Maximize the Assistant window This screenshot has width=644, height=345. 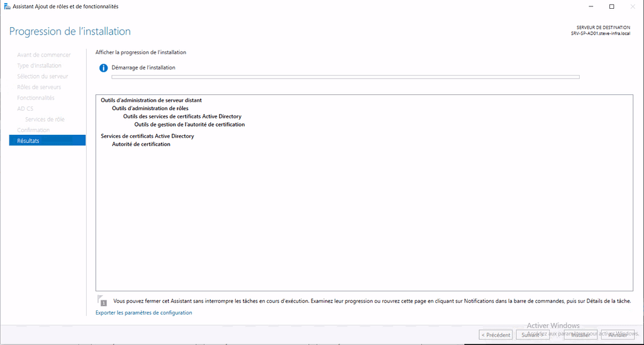[611, 6]
